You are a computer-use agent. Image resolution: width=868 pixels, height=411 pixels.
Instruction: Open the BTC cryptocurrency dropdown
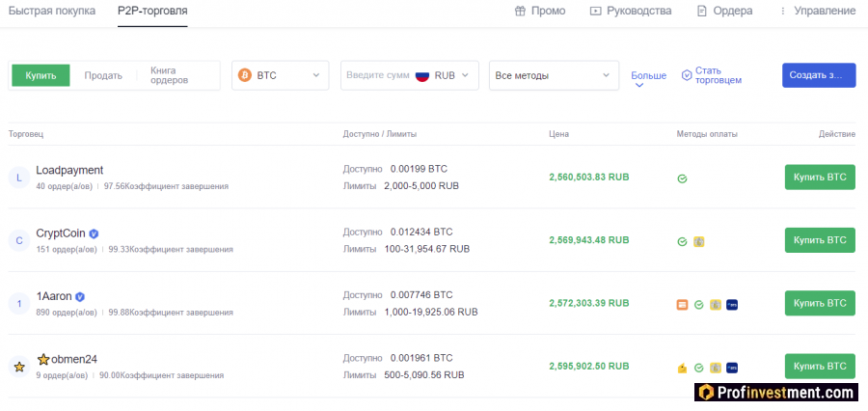pyautogui.click(x=280, y=75)
